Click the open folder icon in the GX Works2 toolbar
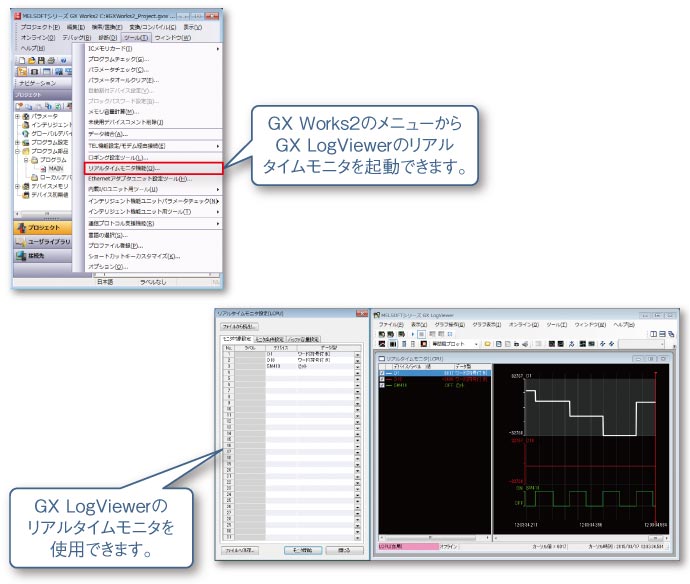 click(x=31, y=60)
